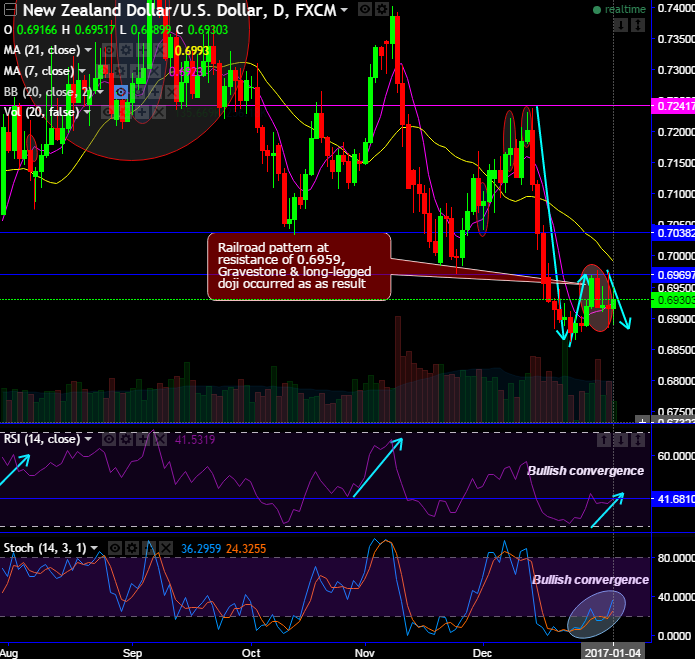Remove MA (21, close) with its X icon
Screen dimensions: 695x659
click(x=160, y=50)
